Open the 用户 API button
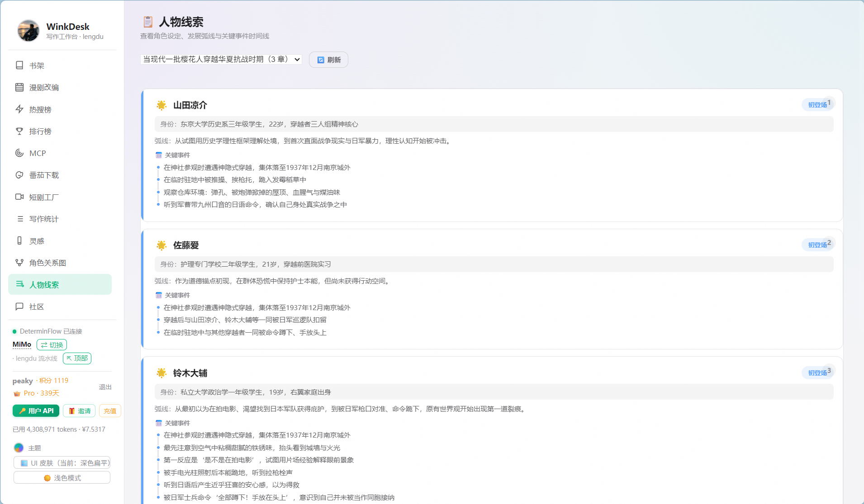The width and height of the screenshot is (864, 504). tap(36, 411)
